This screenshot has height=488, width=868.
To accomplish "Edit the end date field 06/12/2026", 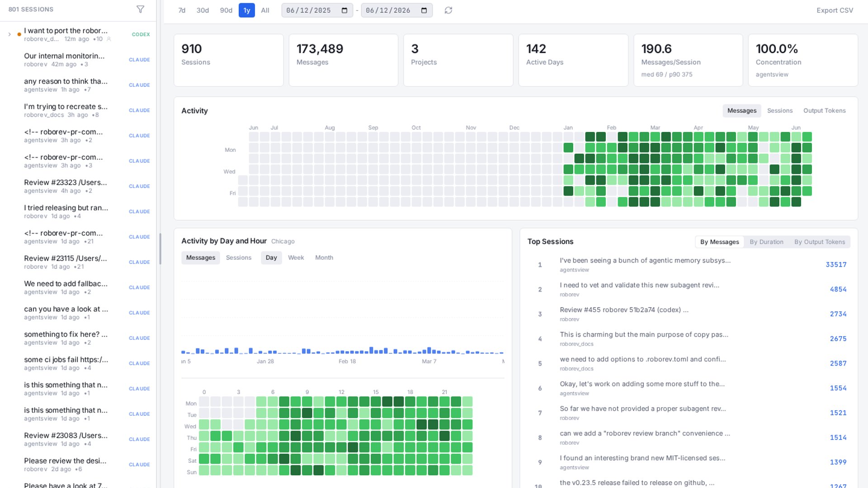I will point(397,10).
